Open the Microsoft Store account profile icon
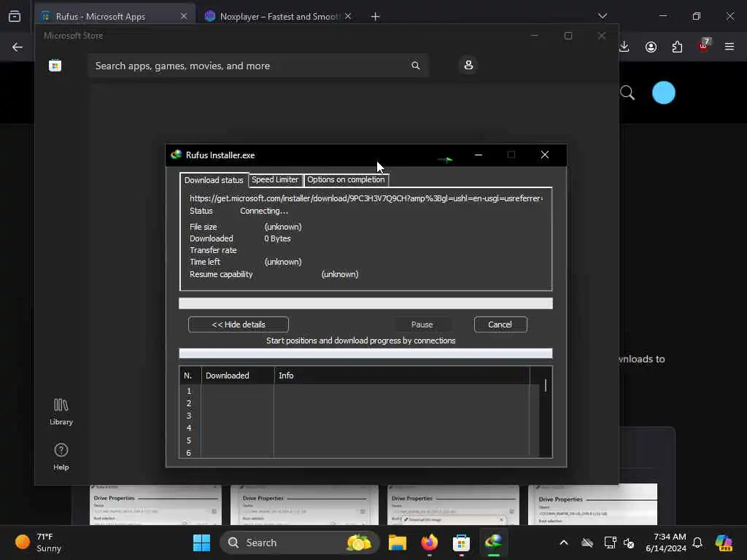Image resolution: width=747 pixels, height=560 pixels. point(468,65)
